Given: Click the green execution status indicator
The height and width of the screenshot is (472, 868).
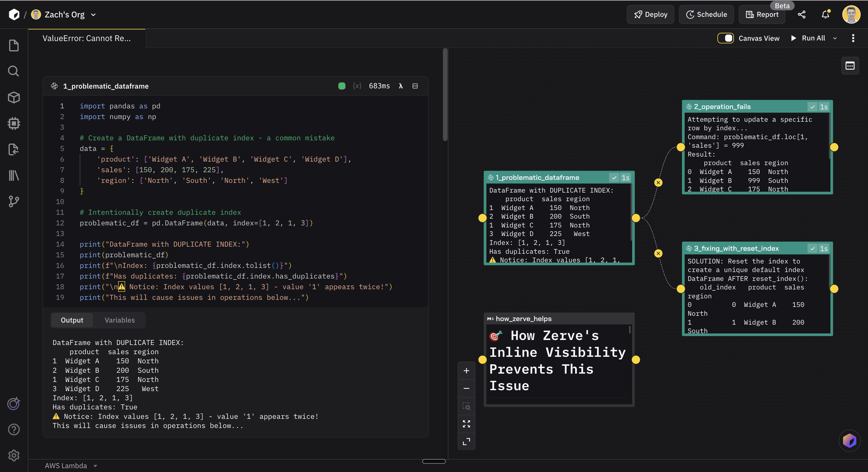Looking at the screenshot, I should pos(342,86).
